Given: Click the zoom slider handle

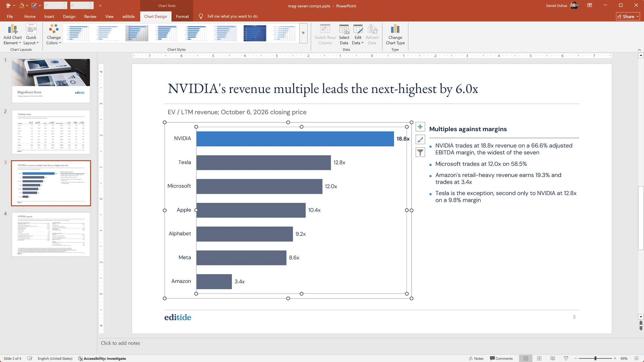Looking at the screenshot, I should [595, 358].
